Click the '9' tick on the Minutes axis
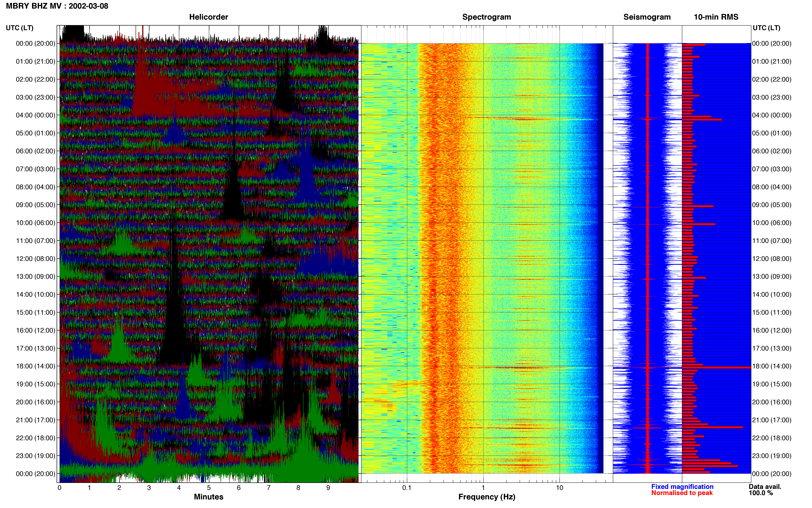Image resolution: width=812 pixels, height=508 pixels. (x=328, y=488)
